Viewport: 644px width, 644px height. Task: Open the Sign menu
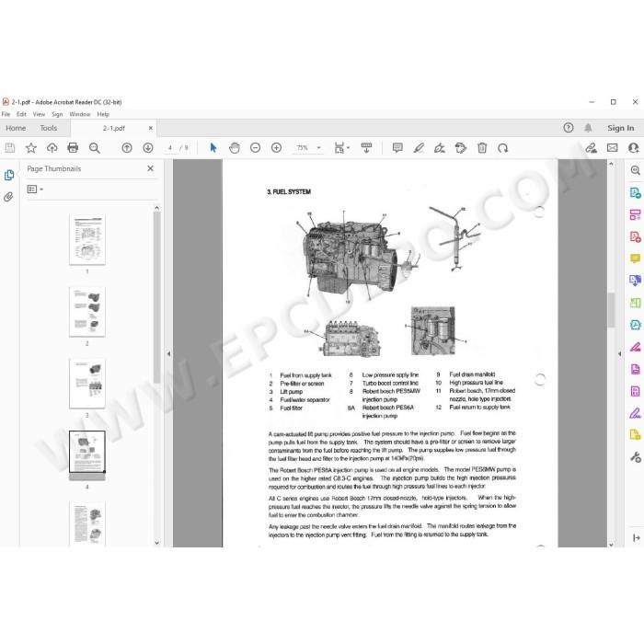click(57, 114)
